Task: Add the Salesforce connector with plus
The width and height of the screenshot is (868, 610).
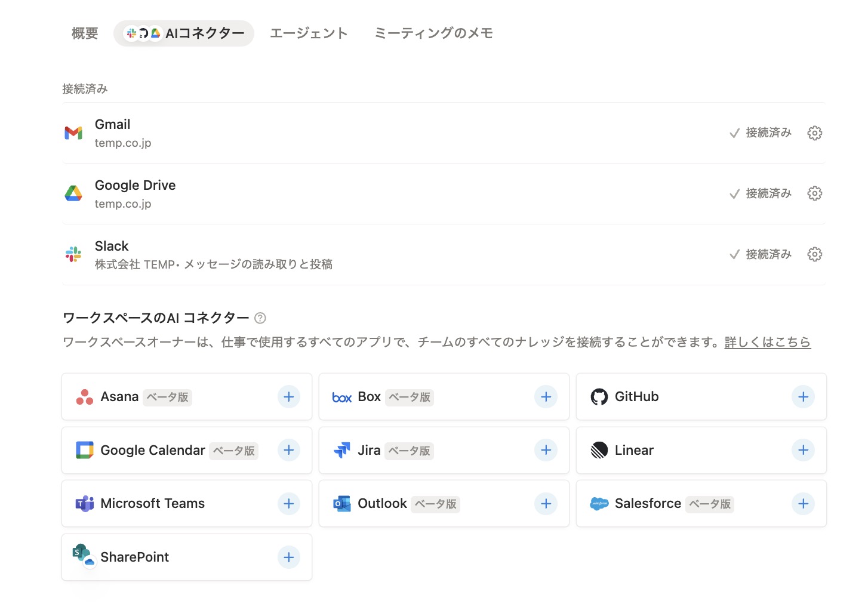Action: 803,504
